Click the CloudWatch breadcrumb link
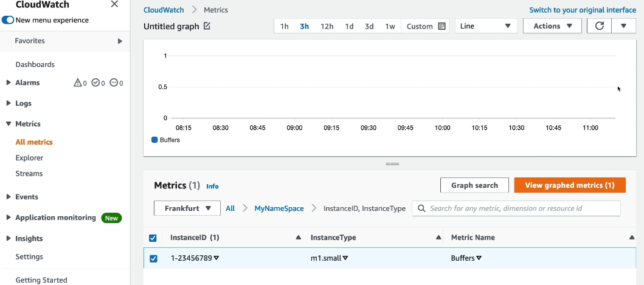Screen dimensions: 644x285 pyautogui.click(x=164, y=10)
